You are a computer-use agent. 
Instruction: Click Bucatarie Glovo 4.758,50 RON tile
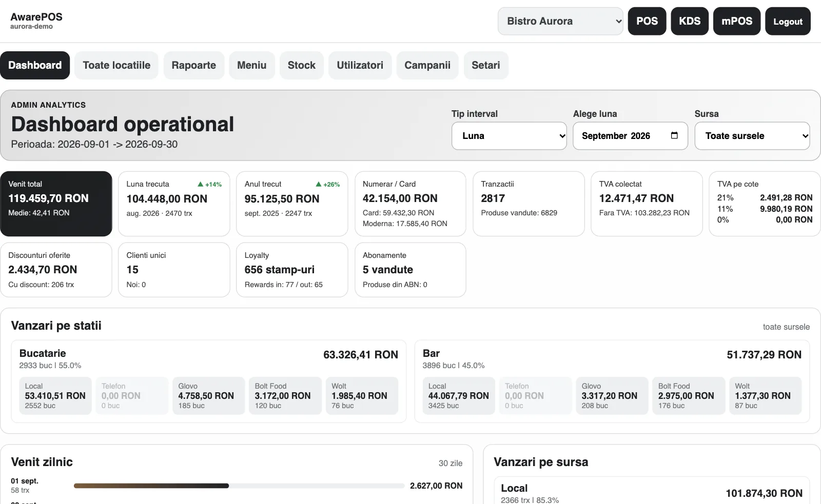click(208, 396)
